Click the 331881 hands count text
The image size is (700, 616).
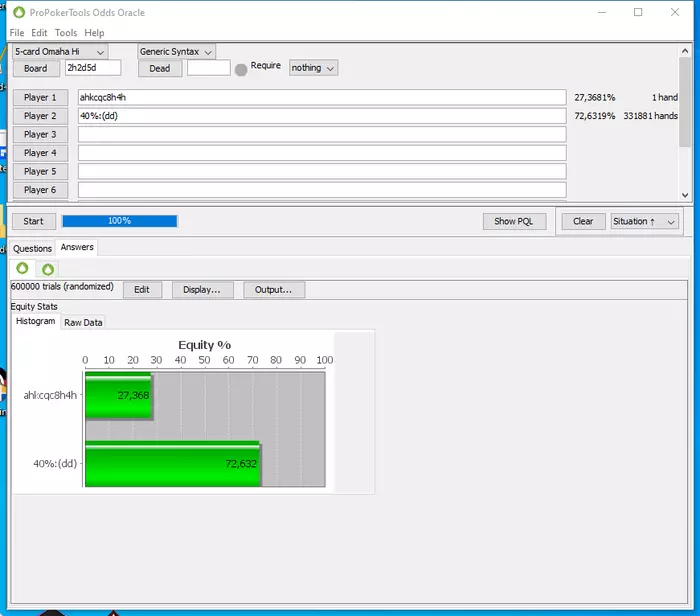(x=650, y=116)
